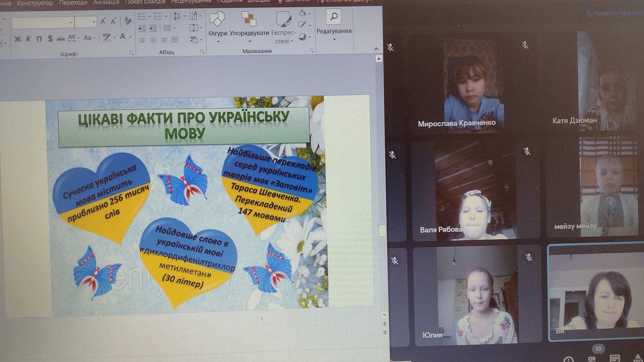The image size is (644, 362).
Task: Apply font color A
Action: (123, 37)
